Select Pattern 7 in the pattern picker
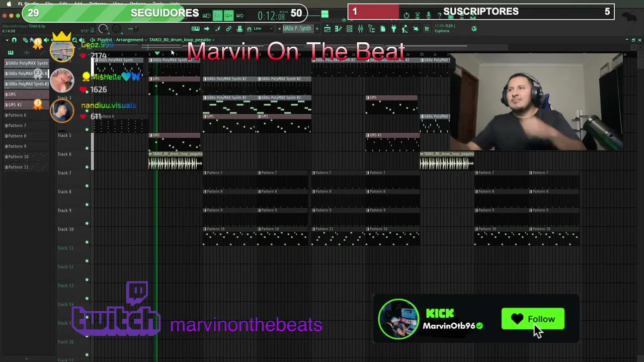Image resolution: width=644 pixels, height=362 pixels. (x=27, y=126)
